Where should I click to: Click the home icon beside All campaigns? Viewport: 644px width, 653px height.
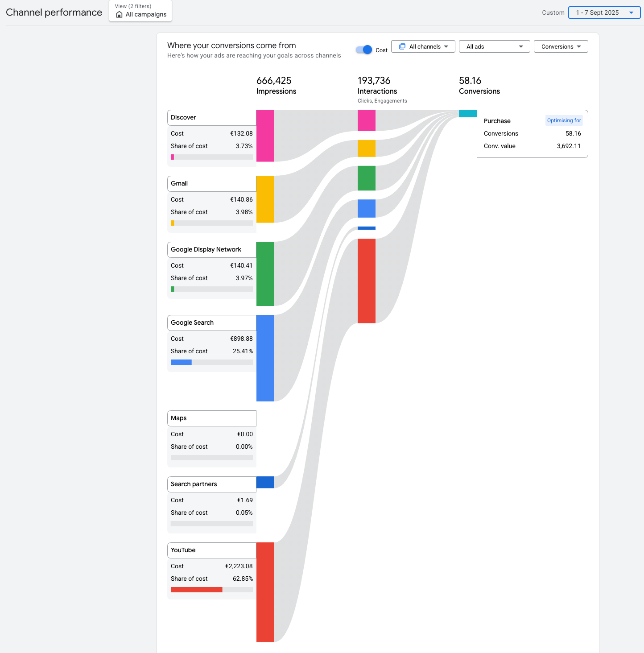[119, 15]
